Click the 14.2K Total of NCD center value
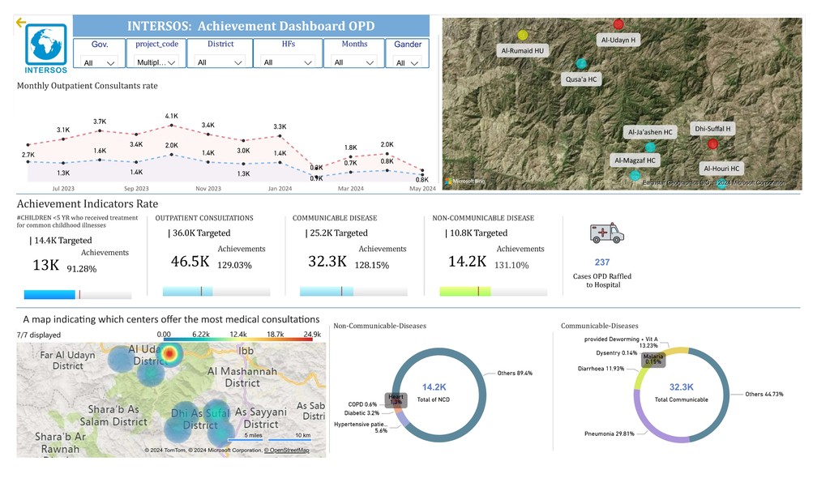830x504 pixels. point(434,387)
